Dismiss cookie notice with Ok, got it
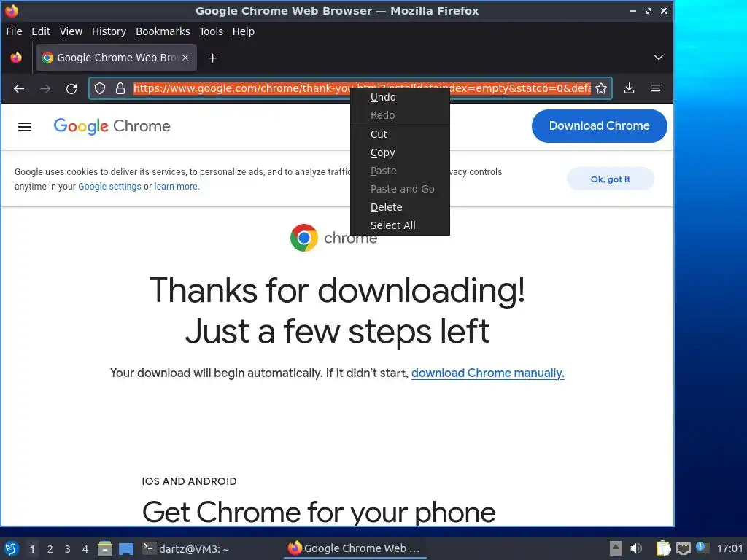This screenshot has height=560, width=747. pos(611,179)
